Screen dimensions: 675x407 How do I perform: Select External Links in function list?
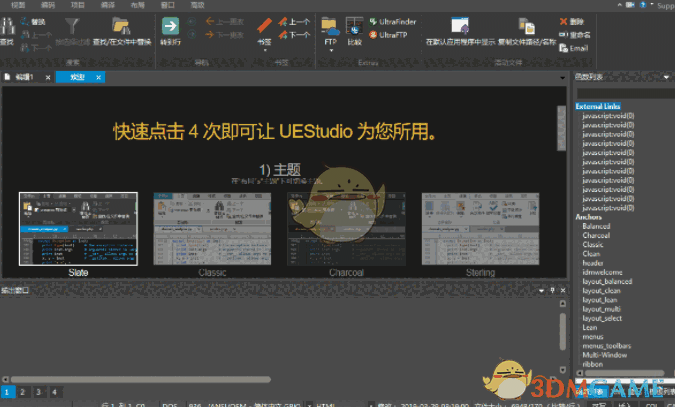pos(598,106)
